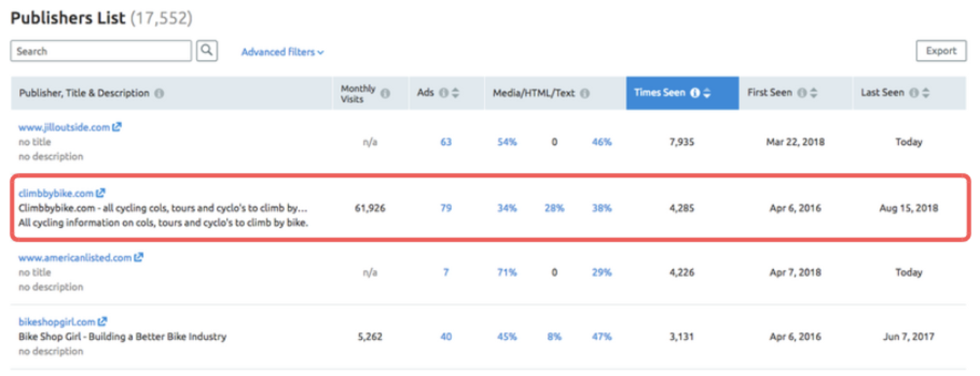Click the Monthly Visits column header
The width and height of the screenshot is (980, 376).
[371, 93]
